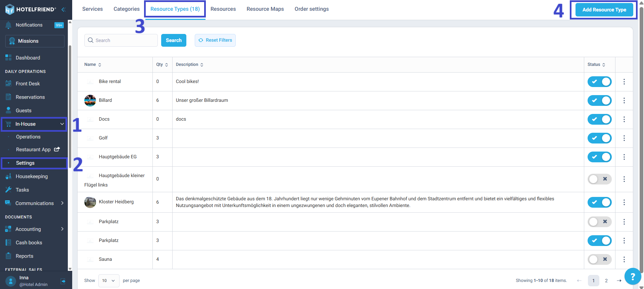Screen dimensions: 644x289
Task: Switch to the Categories tab
Action: point(127,9)
